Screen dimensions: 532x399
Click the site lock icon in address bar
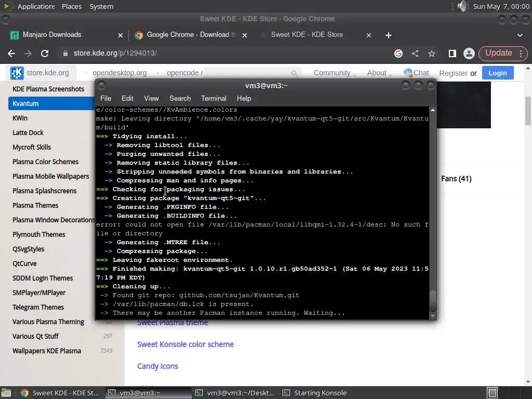pos(65,54)
